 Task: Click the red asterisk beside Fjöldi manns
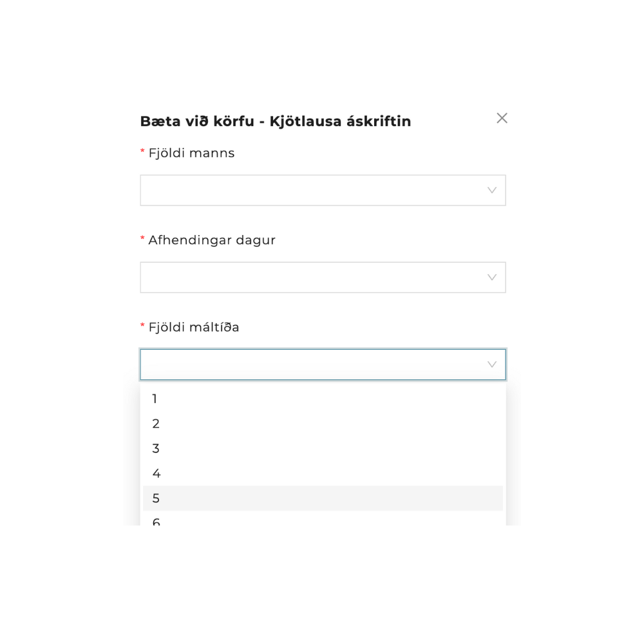[142, 152]
